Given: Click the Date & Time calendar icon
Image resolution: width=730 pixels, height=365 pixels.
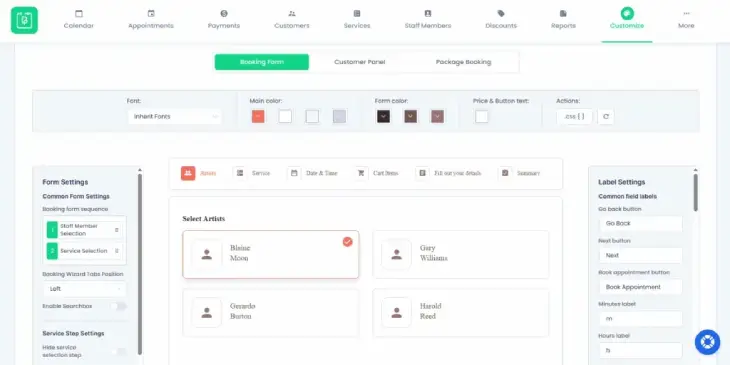Looking at the screenshot, I should coord(294,173).
